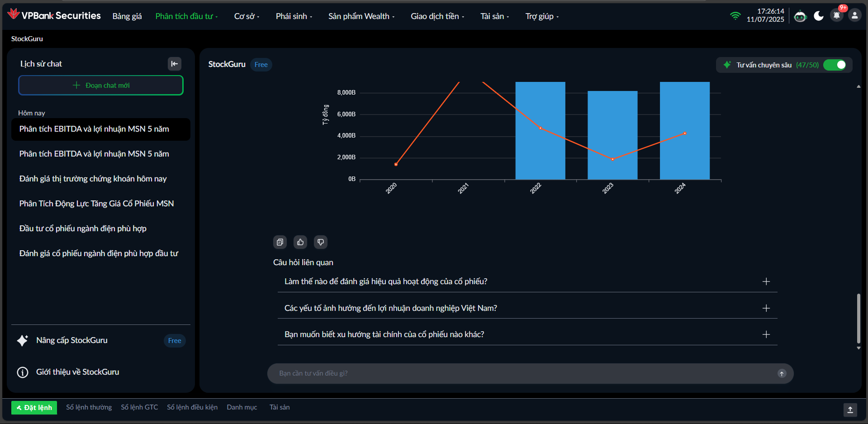868x424 pixels.
Task: Collapse the chat history sidebar
Action: [x=174, y=64]
